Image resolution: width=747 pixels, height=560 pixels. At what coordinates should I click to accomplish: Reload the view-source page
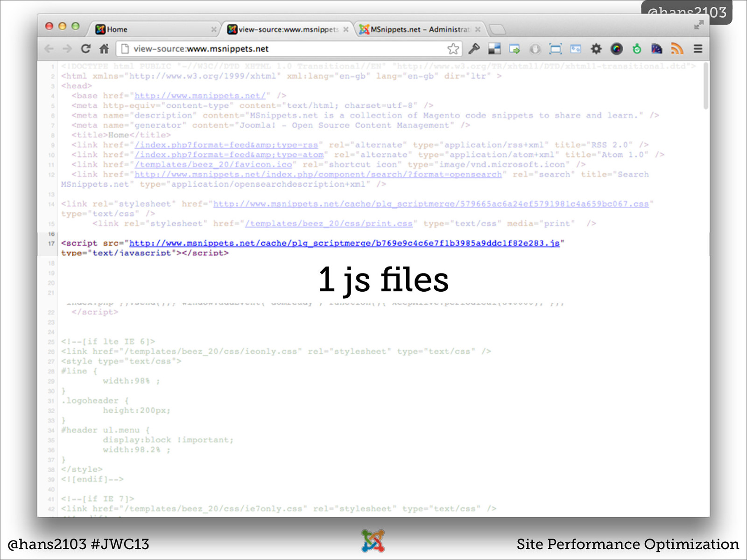[x=85, y=49]
